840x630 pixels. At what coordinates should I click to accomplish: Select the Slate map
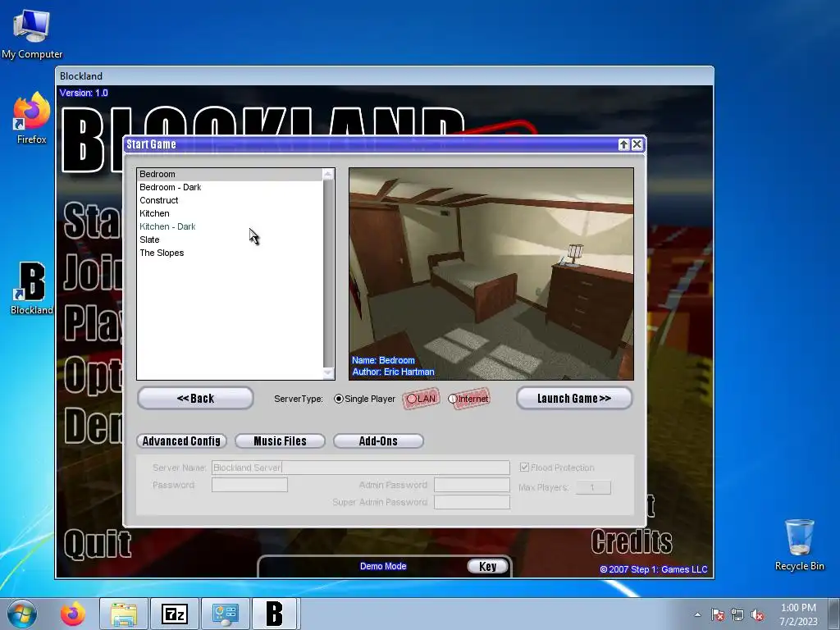(230, 240)
